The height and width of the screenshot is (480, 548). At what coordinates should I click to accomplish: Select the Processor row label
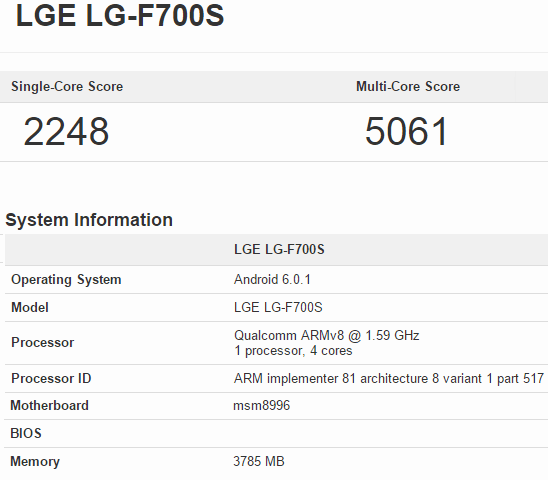coord(43,342)
